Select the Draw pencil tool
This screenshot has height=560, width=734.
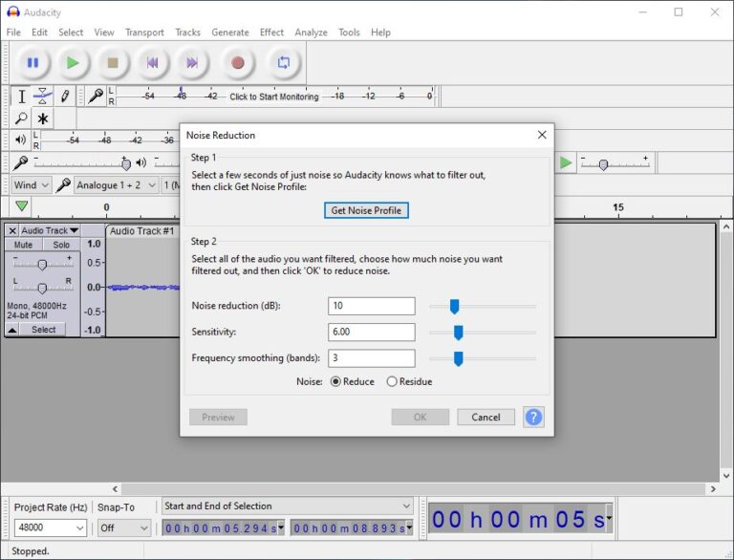(x=65, y=97)
